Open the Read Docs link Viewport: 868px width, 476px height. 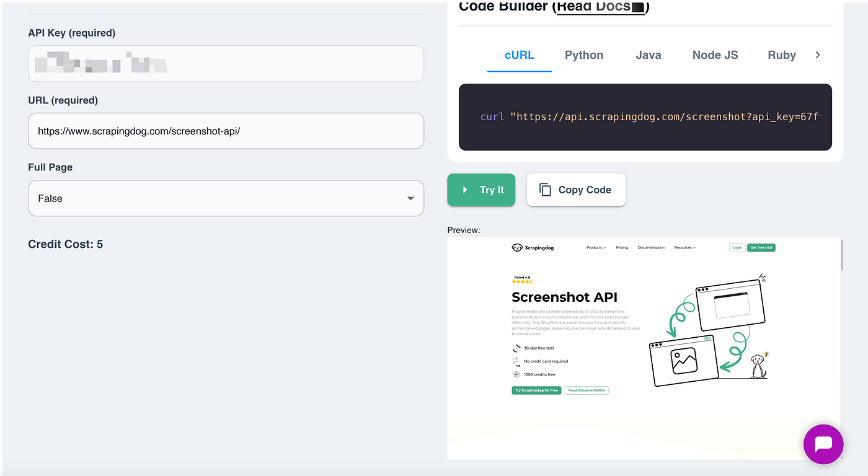[601, 7]
